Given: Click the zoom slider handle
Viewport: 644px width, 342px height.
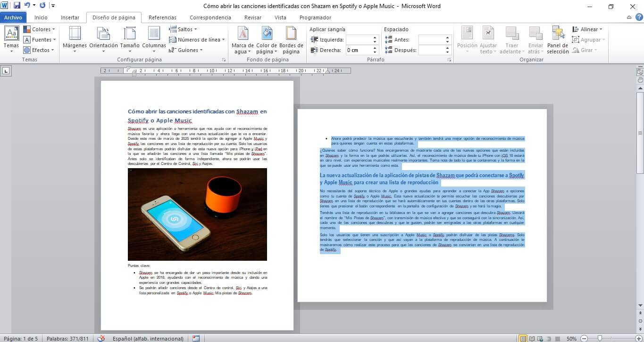Looking at the screenshot, I should tap(599, 338).
